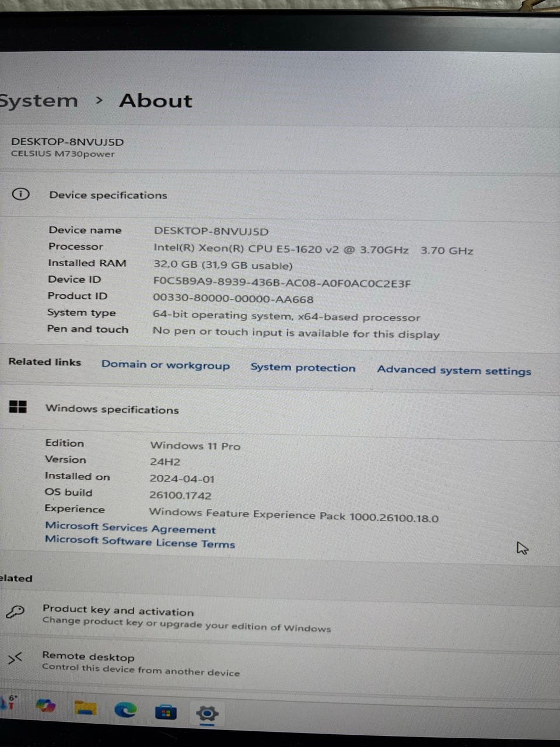Click the Windows logo beside Windows specifications

click(x=18, y=406)
